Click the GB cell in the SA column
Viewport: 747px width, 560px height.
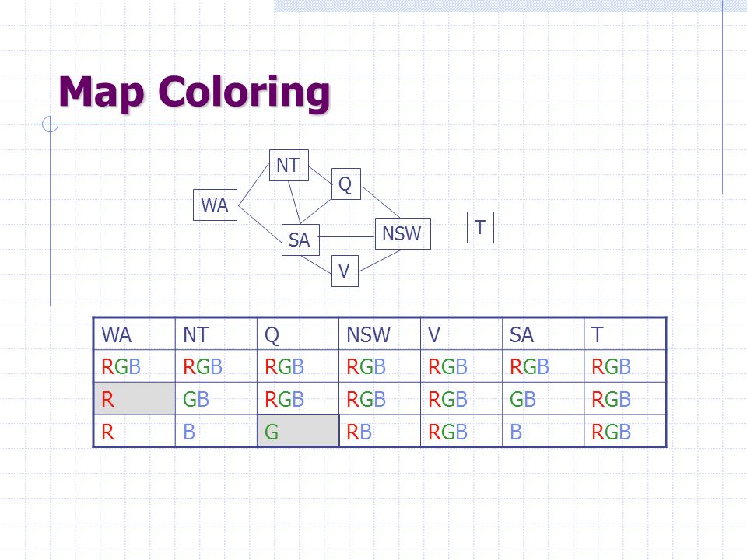pos(544,398)
